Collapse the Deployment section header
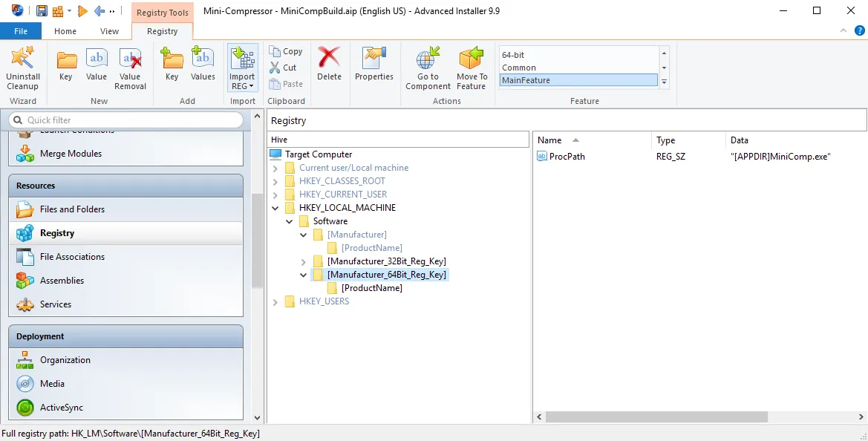This screenshot has width=868, height=441. pos(125,336)
